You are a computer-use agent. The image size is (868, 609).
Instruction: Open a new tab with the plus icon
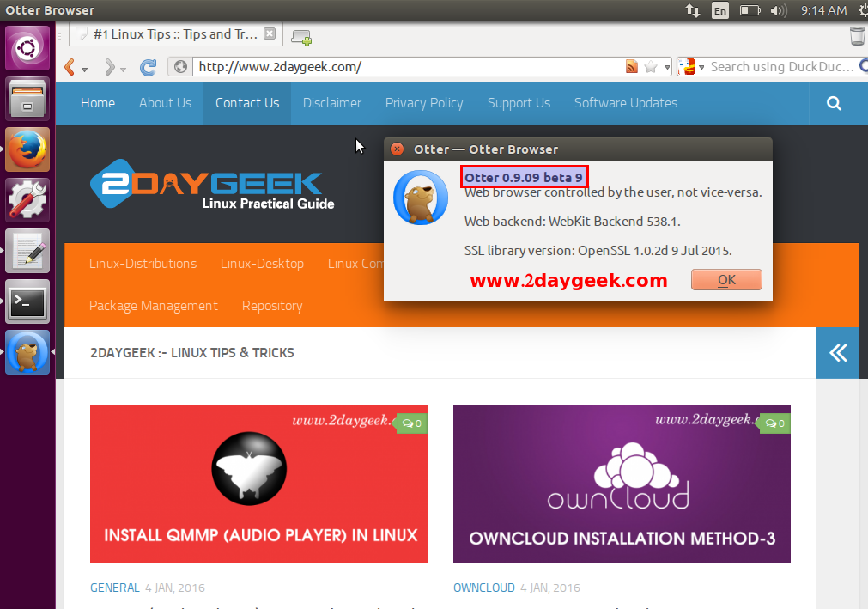coord(301,37)
